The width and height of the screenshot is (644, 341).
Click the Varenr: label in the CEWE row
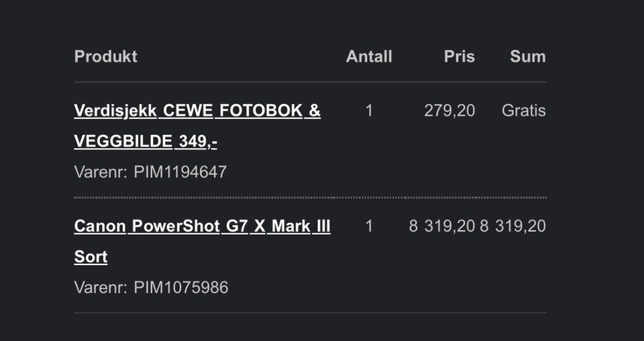(101, 172)
